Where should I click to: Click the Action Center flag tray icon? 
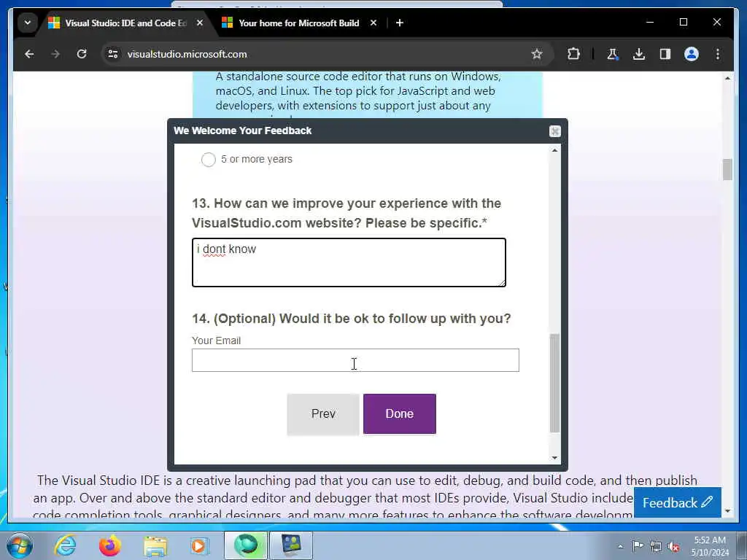(x=638, y=545)
